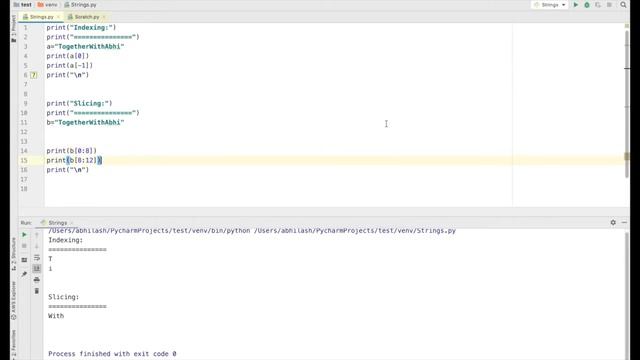Click the b="TogetherWithAbhi" line

(85, 122)
